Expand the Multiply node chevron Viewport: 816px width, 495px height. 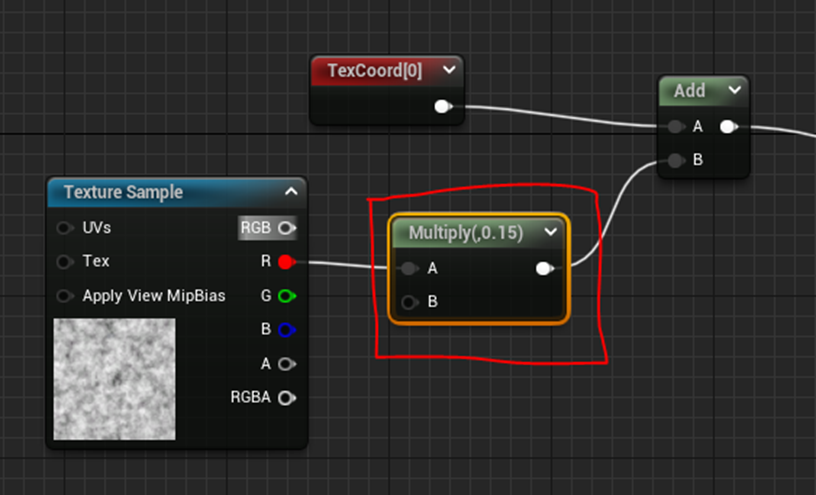[x=551, y=232]
